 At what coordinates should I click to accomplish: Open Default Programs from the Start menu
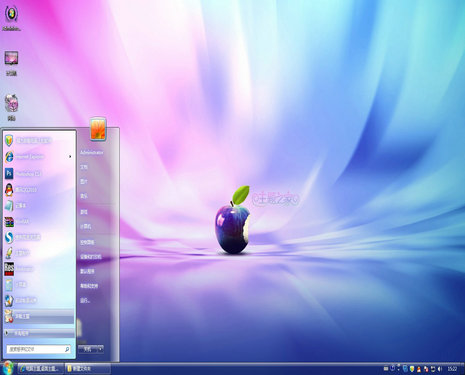(87, 271)
